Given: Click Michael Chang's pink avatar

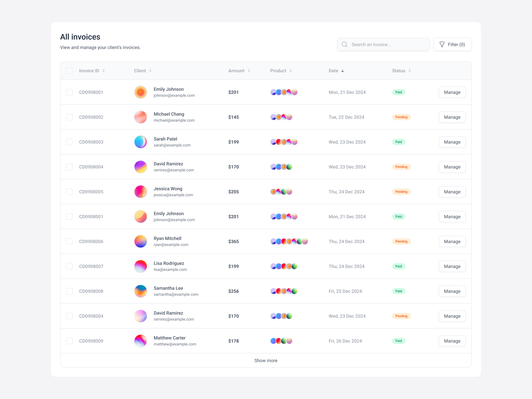Looking at the screenshot, I should [x=140, y=117].
